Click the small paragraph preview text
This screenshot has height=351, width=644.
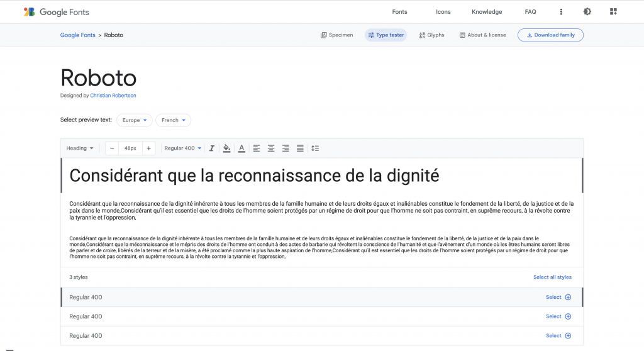click(x=319, y=247)
